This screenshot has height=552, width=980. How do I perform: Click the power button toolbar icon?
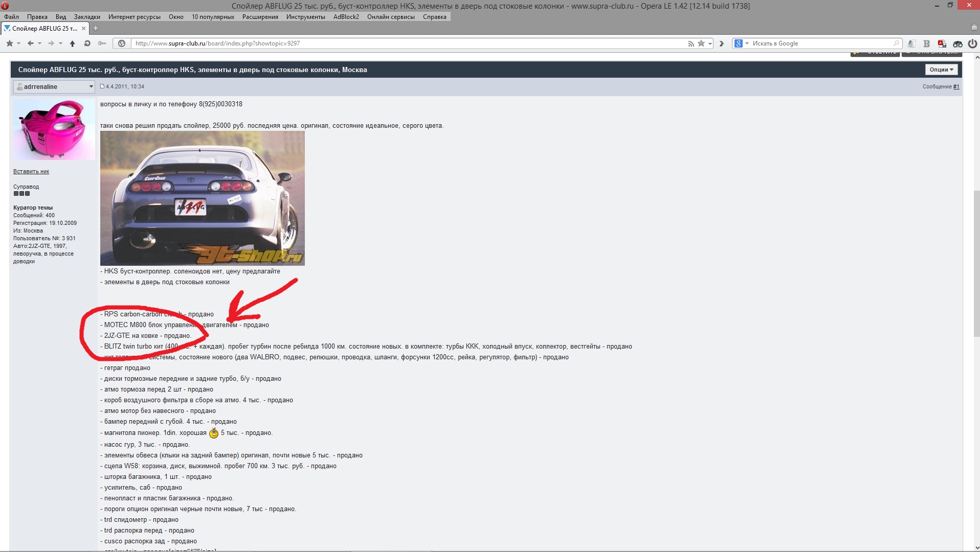tap(972, 43)
